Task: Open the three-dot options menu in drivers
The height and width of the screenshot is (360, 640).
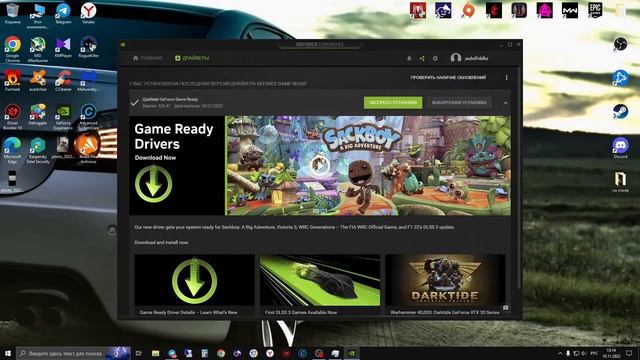Action: (x=507, y=78)
